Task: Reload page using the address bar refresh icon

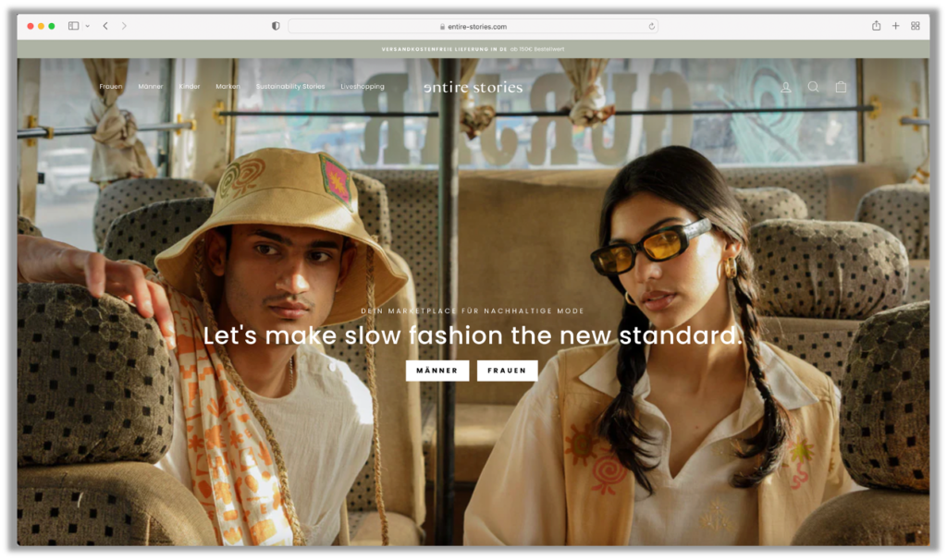Action: click(x=651, y=27)
